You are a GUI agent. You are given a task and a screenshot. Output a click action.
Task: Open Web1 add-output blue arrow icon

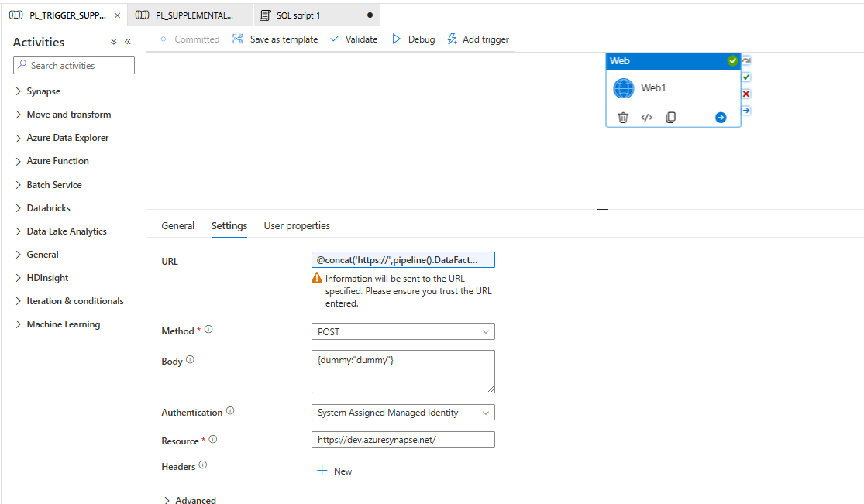click(721, 118)
